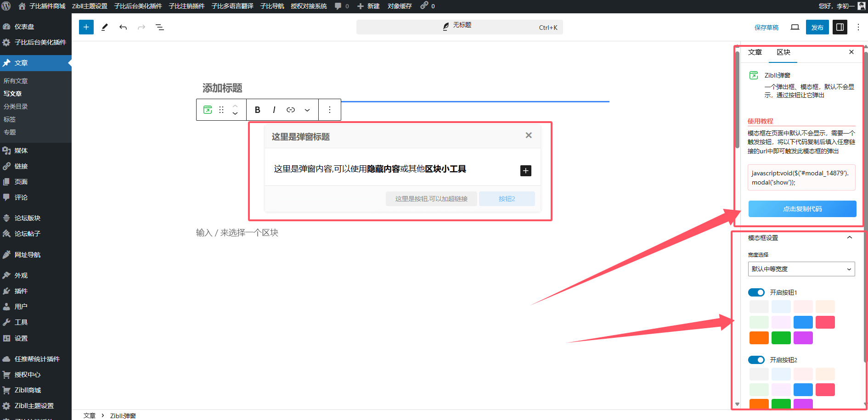Open the 宽度选择 width dropdown
The height and width of the screenshot is (420, 868).
(801, 269)
